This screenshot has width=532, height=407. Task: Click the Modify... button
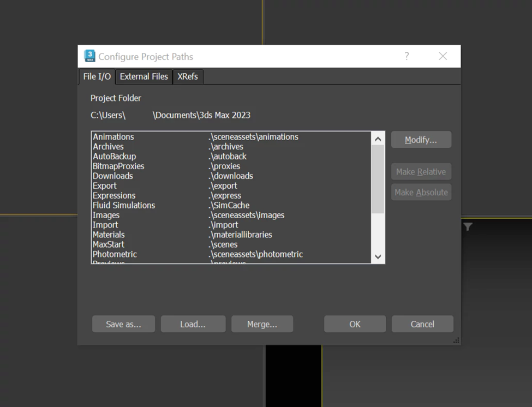point(421,140)
